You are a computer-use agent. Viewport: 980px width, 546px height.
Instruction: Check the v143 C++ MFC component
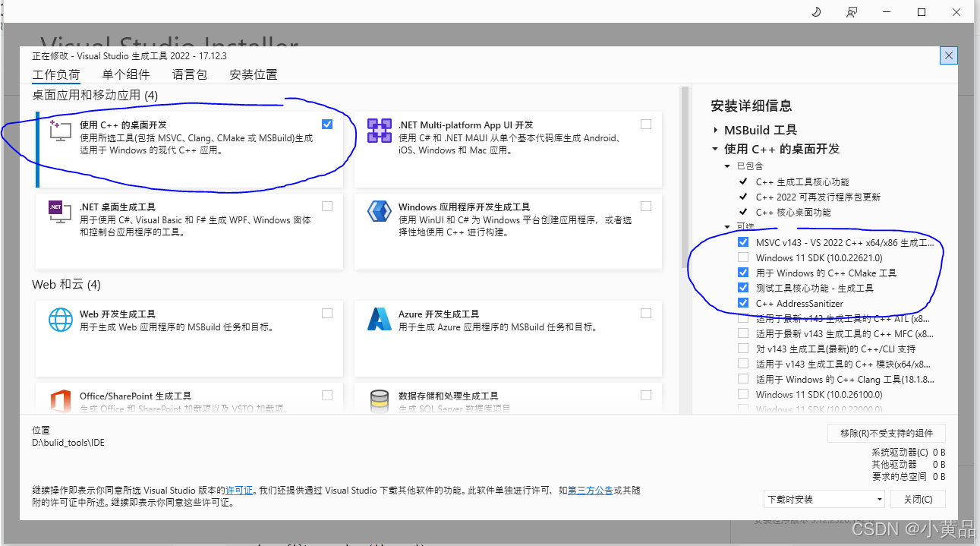[743, 333]
